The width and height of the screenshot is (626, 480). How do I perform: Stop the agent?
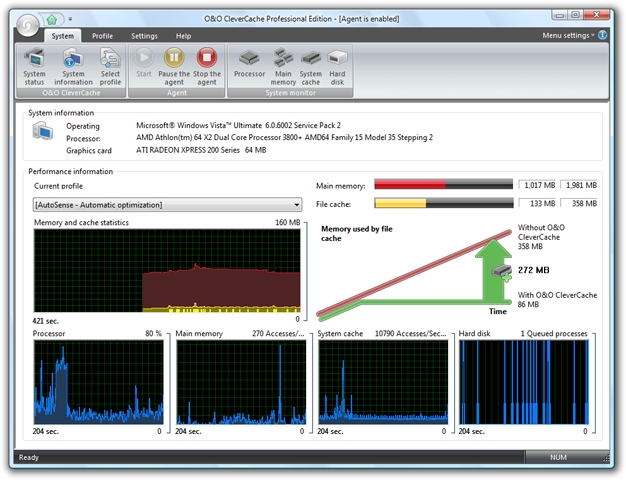[x=207, y=65]
